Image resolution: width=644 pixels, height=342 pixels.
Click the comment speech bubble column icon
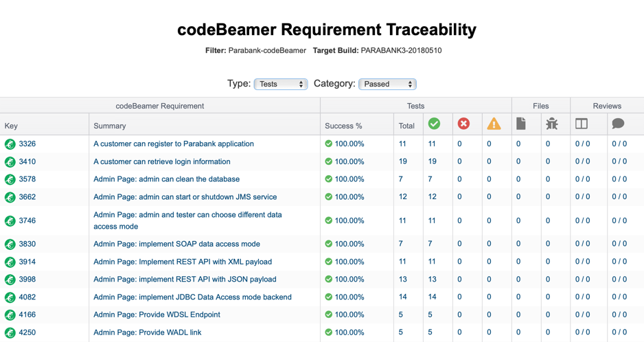coord(618,124)
